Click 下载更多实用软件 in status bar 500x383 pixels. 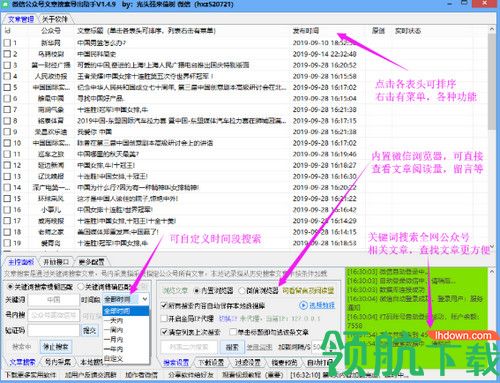coord(31,375)
